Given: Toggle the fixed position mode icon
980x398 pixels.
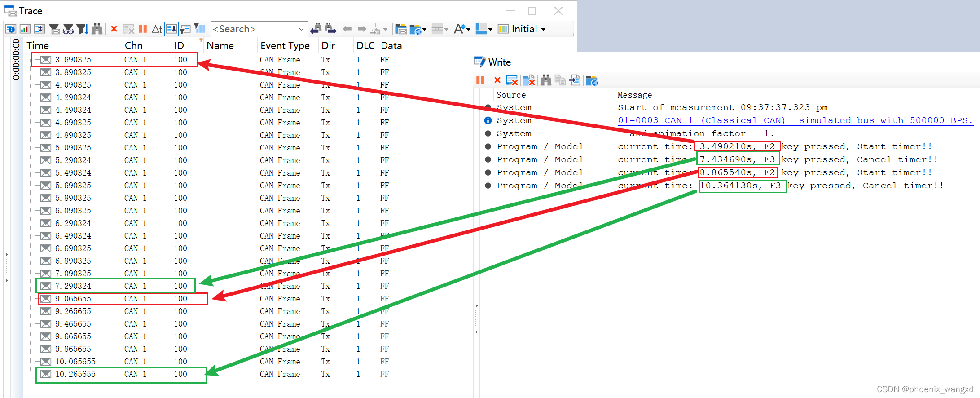Looking at the screenshot, I should (x=185, y=29).
